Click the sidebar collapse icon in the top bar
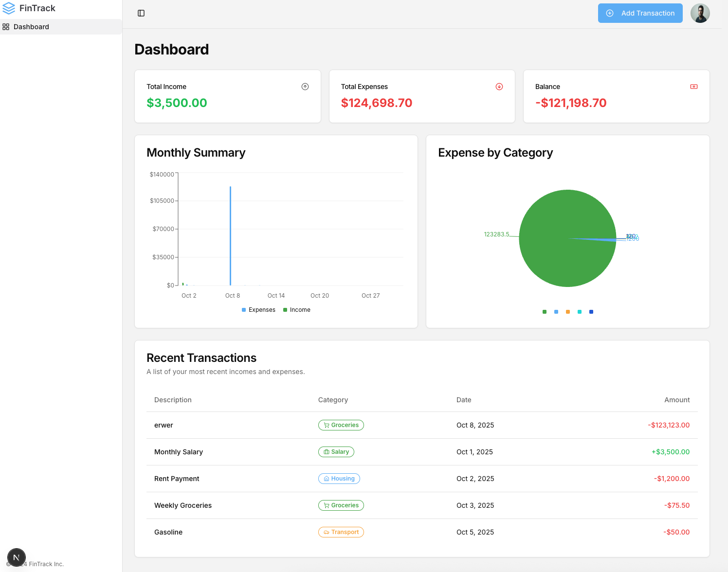This screenshot has height=572, width=728. (141, 13)
